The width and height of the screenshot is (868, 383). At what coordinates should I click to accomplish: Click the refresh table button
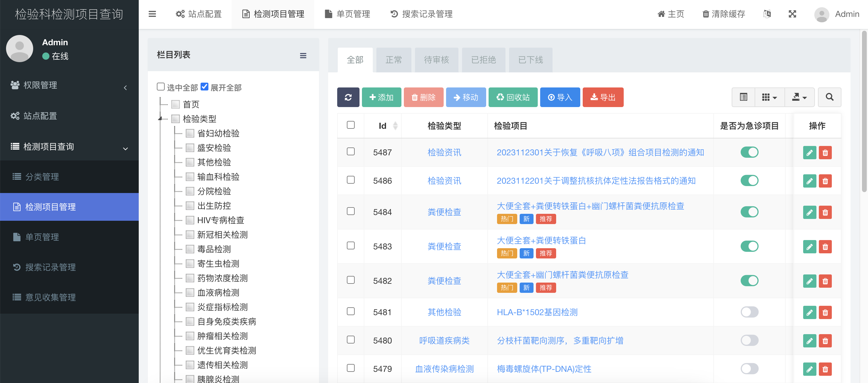pyautogui.click(x=348, y=97)
